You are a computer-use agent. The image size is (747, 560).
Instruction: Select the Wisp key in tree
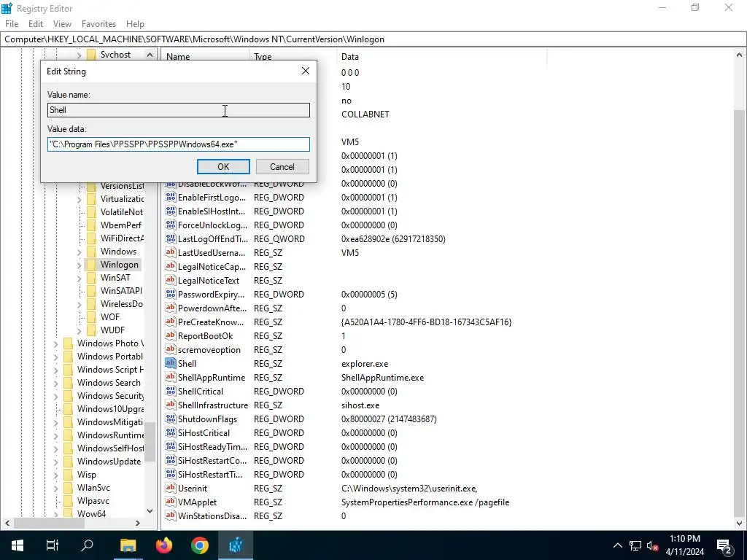click(x=86, y=474)
